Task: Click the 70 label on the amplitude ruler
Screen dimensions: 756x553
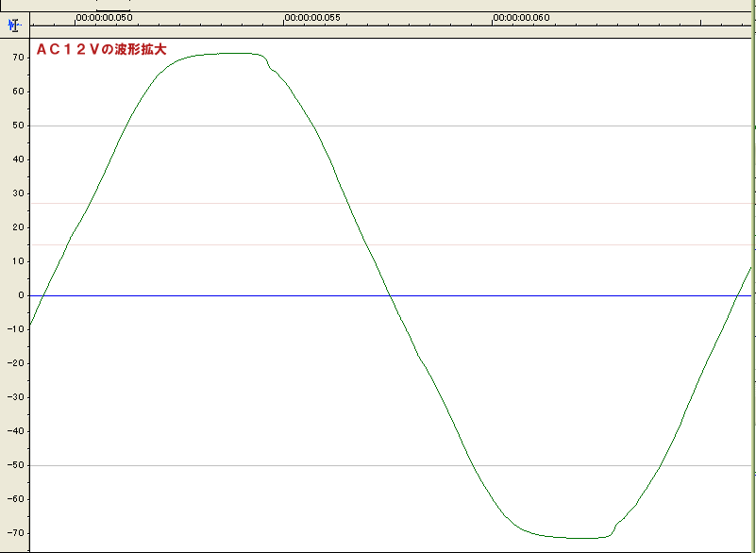Action: tap(18, 58)
